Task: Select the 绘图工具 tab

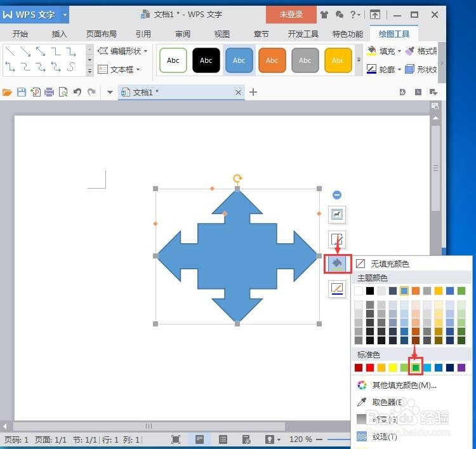Action: coord(394,34)
